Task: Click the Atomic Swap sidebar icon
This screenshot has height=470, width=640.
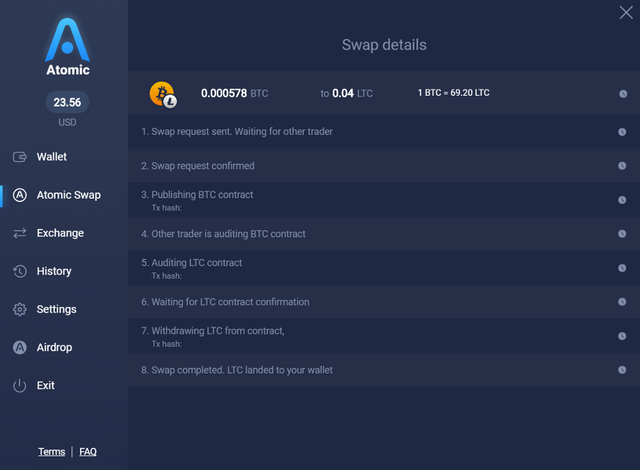Action: [x=20, y=195]
